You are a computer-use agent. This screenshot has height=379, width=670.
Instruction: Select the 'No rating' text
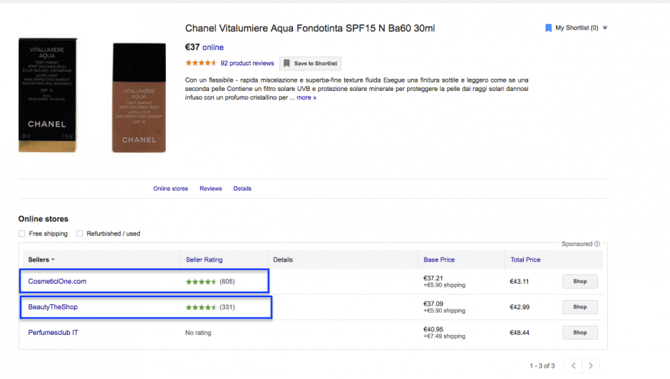click(198, 333)
